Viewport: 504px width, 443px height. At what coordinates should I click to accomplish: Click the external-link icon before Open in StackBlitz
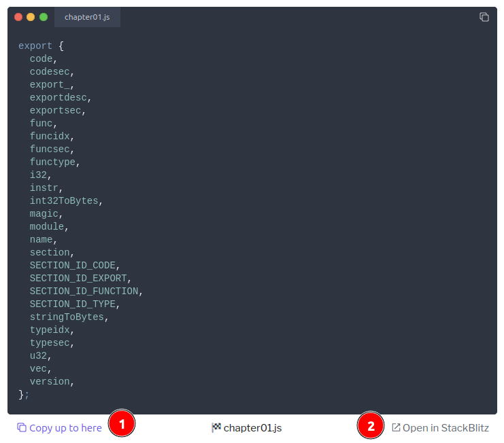396,427
